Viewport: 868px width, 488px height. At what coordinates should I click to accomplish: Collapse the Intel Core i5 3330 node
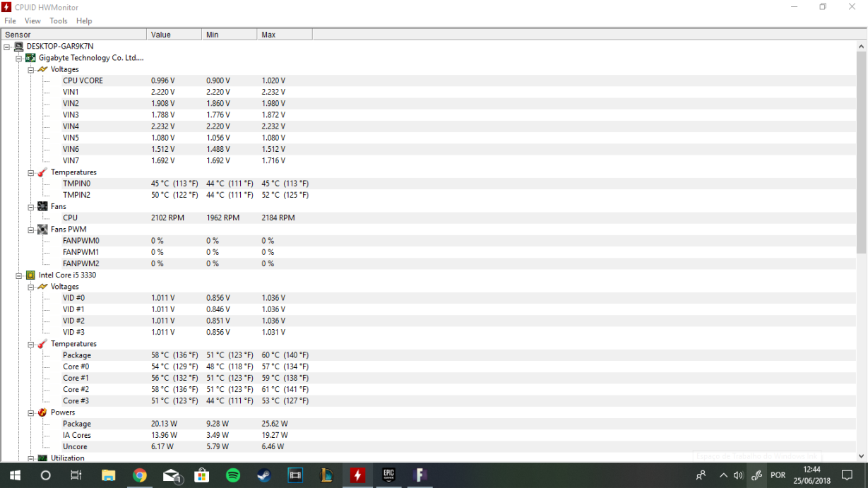coord(19,275)
